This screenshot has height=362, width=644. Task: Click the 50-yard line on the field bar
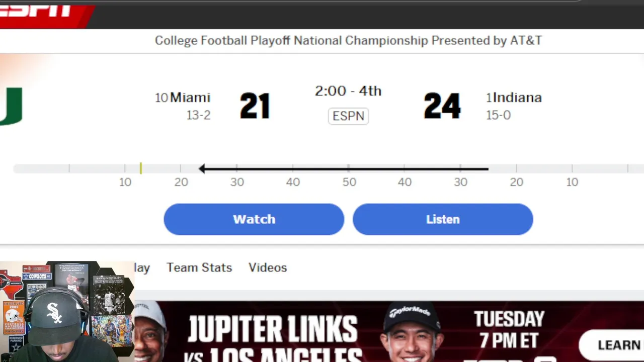(349, 169)
